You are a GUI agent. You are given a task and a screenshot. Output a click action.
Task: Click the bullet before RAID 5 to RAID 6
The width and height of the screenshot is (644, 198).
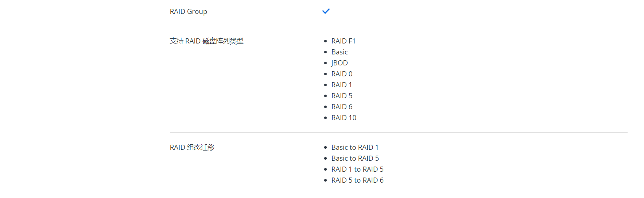pos(325,180)
